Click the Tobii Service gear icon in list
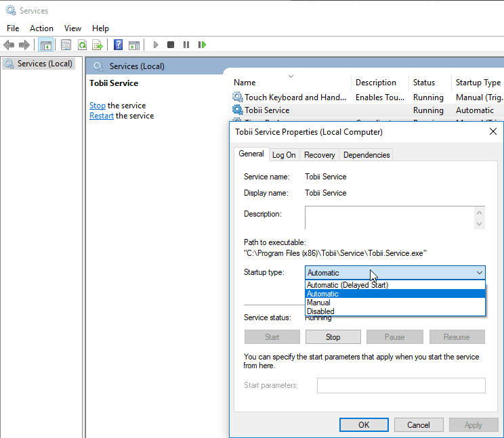The image size is (504, 438). point(238,110)
